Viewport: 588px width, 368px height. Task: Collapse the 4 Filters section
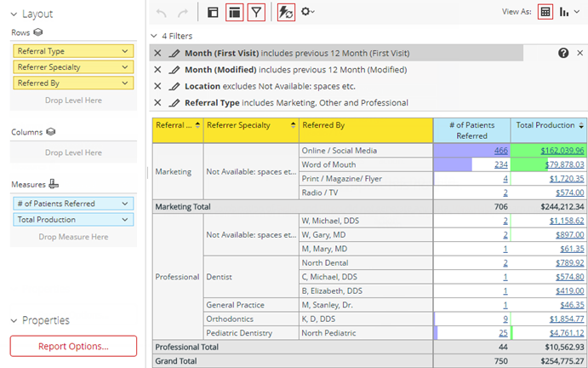pyautogui.click(x=153, y=37)
